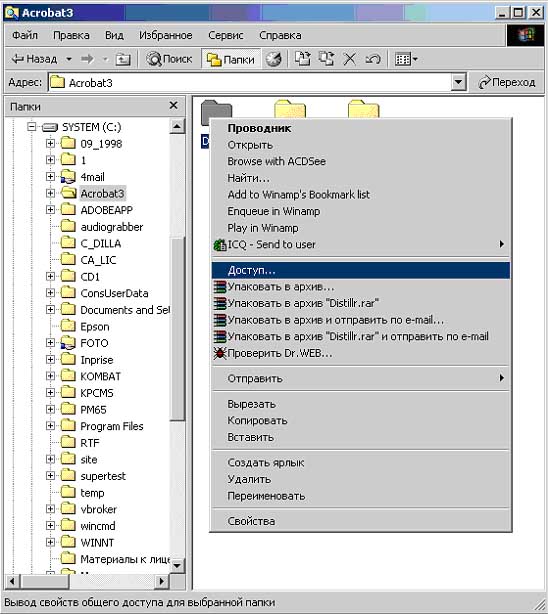Select the Epson folder icon
The width and height of the screenshot is (548, 614).
68,326
